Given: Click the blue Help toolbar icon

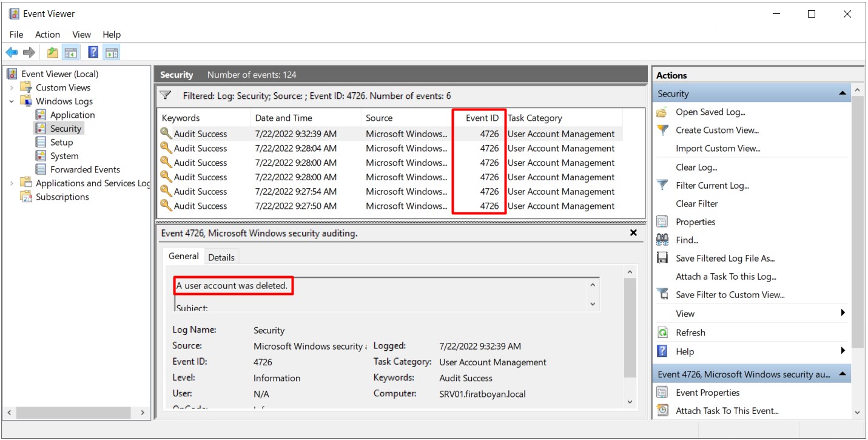Looking at the screenshot, I should 93,53.
